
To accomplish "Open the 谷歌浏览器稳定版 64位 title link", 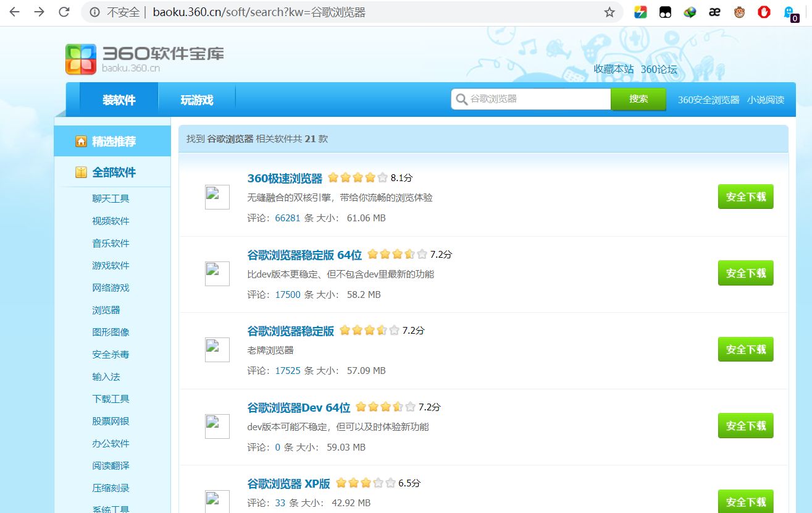I will 304,255.
